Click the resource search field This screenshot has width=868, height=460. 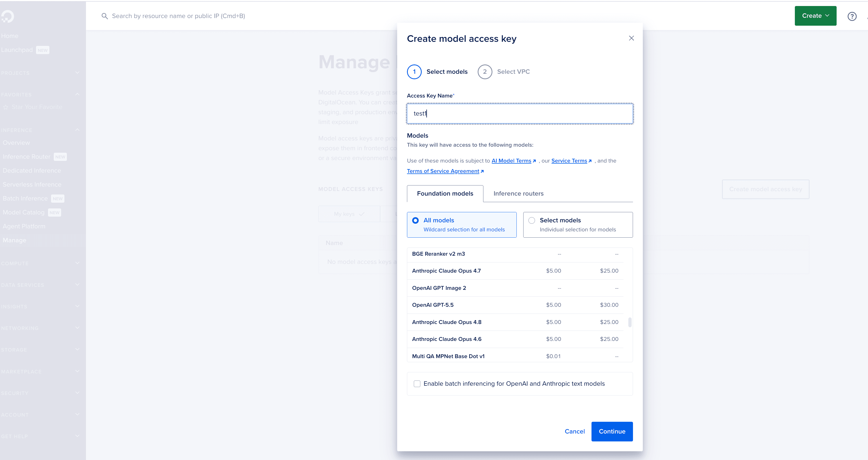coord(178,16)
